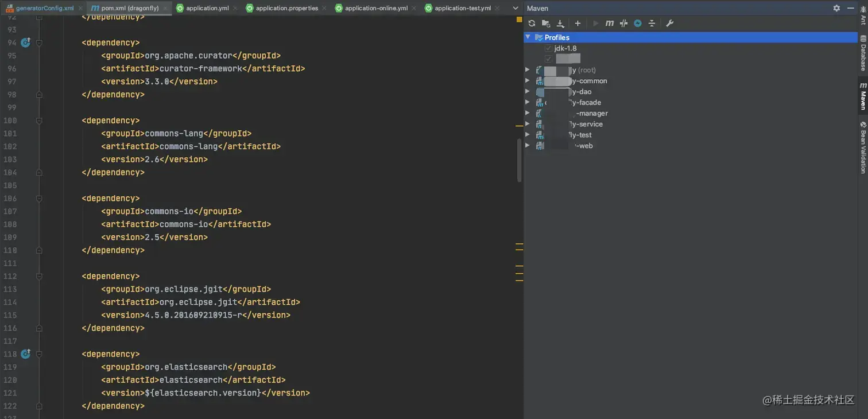The image size is (868, 419).
Task: Open the Ant tool window
Action: (x=863, y=15)
